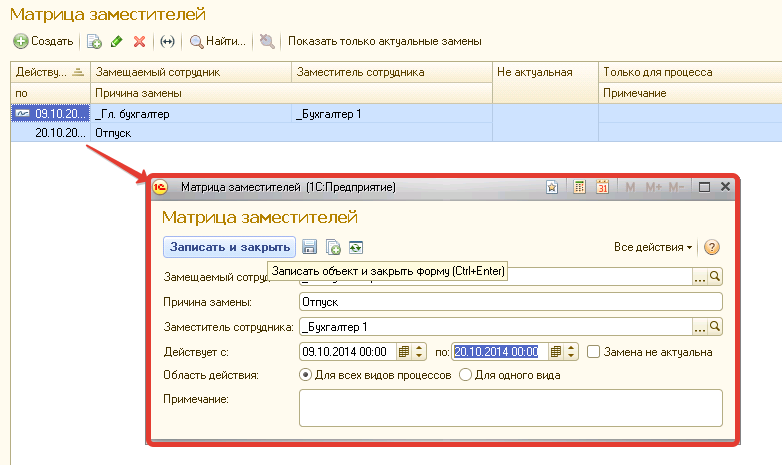Screen dimensions: 782x465
Task: Click the floppy disk save icon in dialog
Action: pyautogui.click(x=310, y=247)
